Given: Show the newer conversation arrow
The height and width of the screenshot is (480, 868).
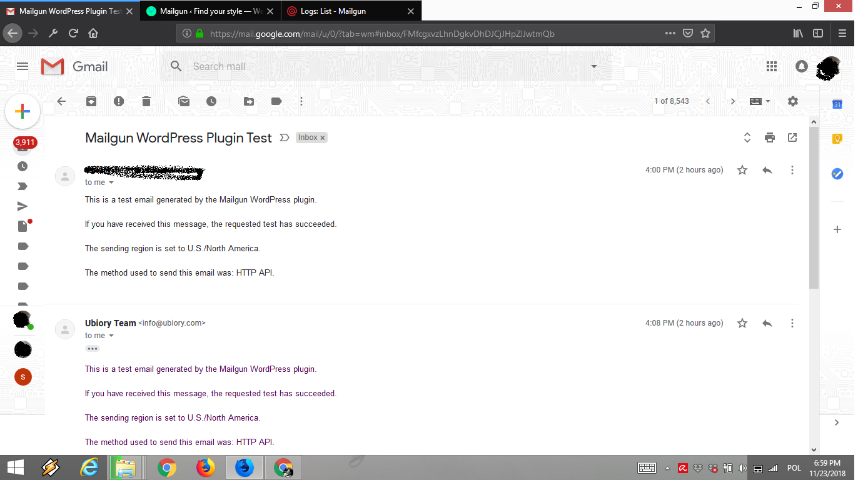Looking at the screenshot, I should point(708,101).
